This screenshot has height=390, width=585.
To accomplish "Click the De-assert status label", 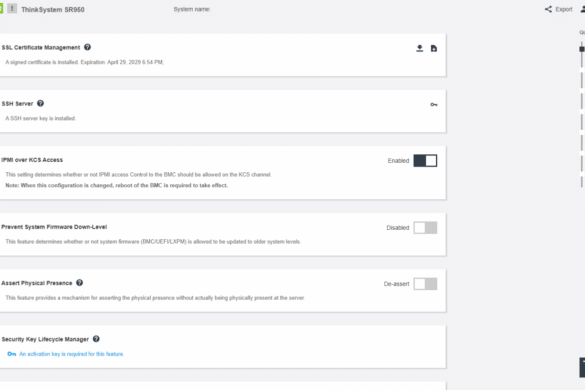I will [x=396, y=284].
